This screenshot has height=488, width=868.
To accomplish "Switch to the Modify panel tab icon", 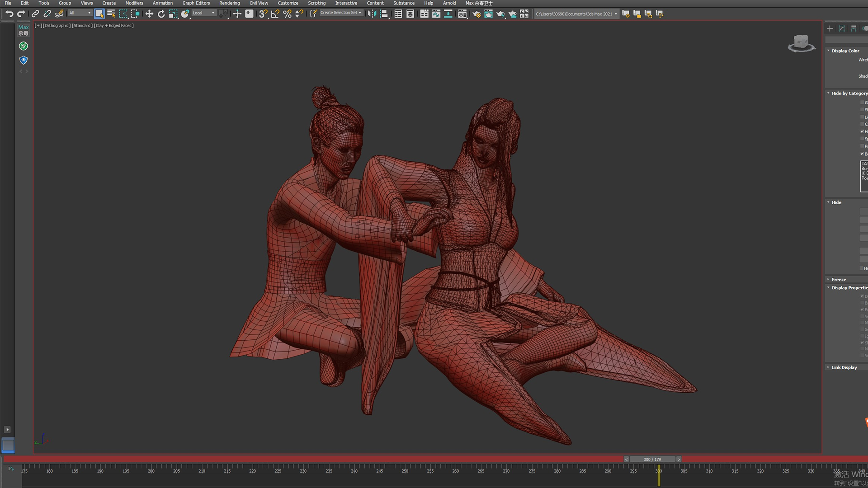I will [x=842, y=28].
